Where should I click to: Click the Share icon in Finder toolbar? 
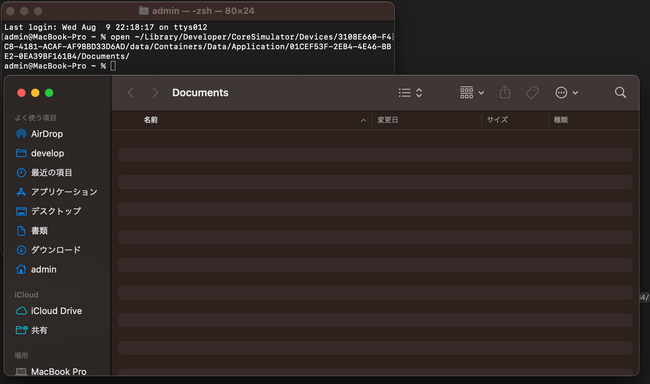[504, 92]
